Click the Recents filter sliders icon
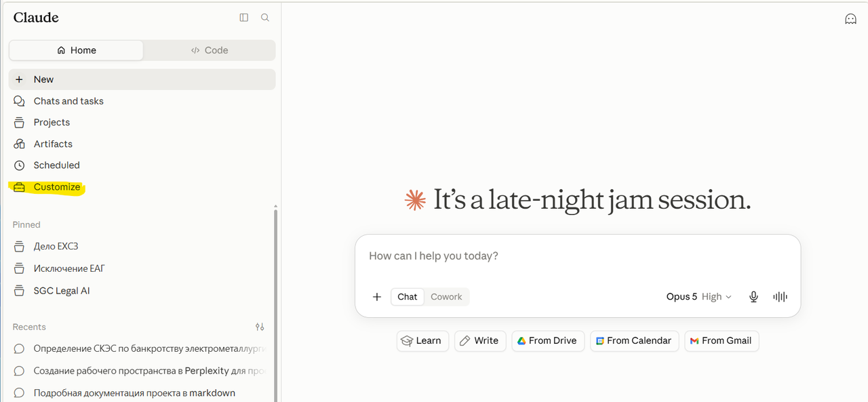This screenshot has height=402, width=868. click(x=260, y=327)
